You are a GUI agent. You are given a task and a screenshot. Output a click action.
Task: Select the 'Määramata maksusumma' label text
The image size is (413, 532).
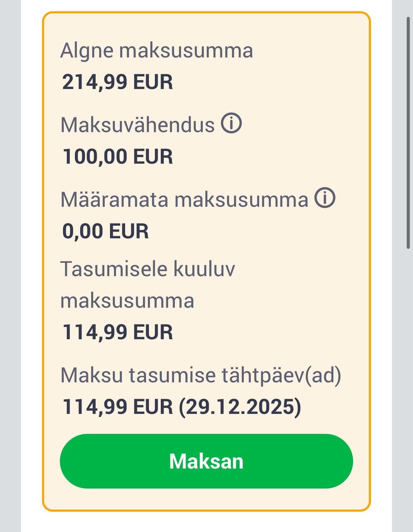(x=184, y=199)
